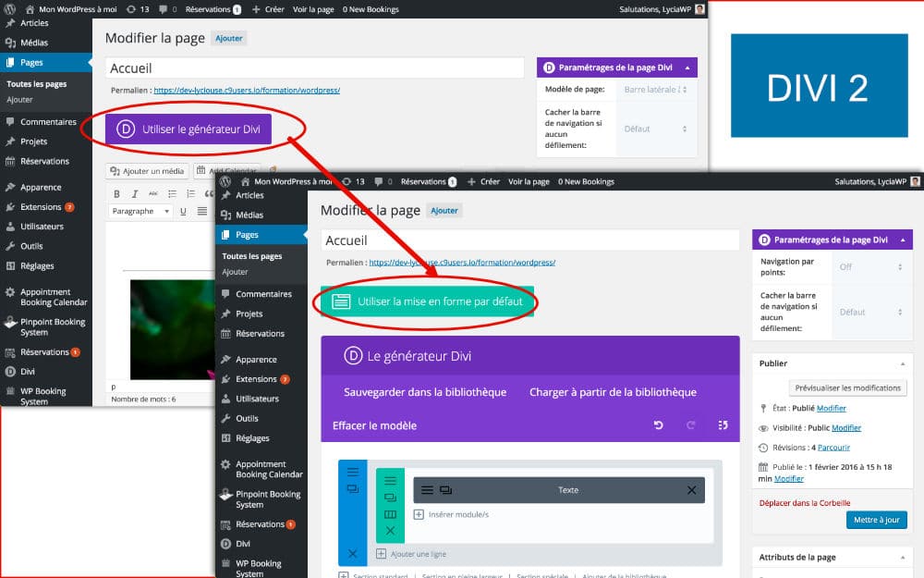Click Sauvegarder dans la bibliothèque
924x578 pixels.
point(425,392)
